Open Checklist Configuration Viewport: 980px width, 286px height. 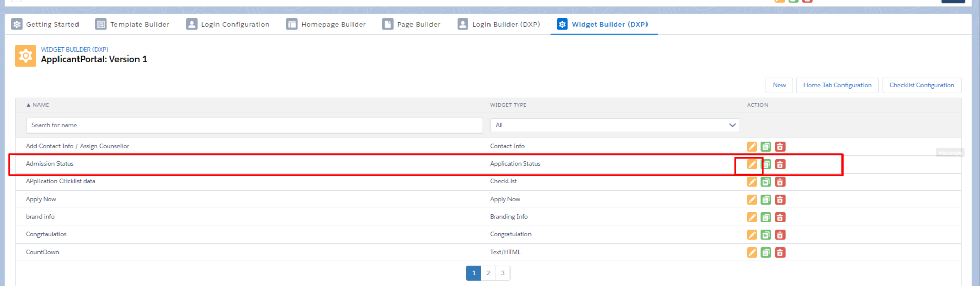coord(921,85)
